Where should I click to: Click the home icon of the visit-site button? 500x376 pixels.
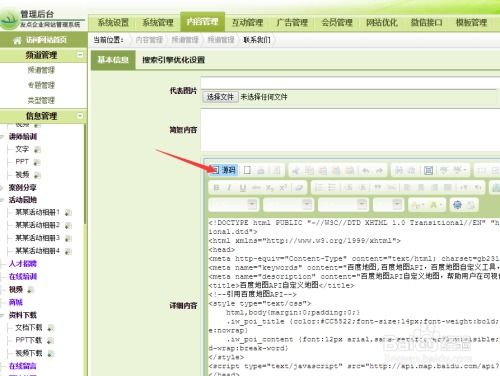17,40
